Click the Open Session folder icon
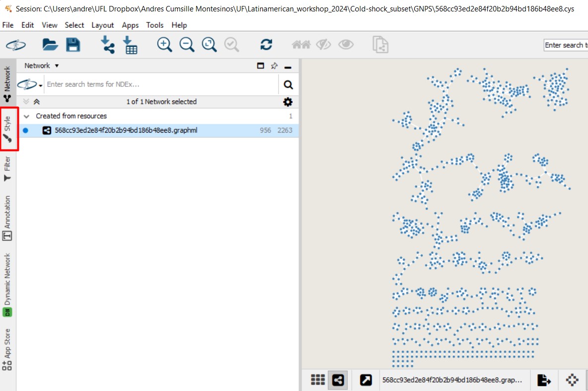This screenshot has width=588, height=391. coord(50,45)
